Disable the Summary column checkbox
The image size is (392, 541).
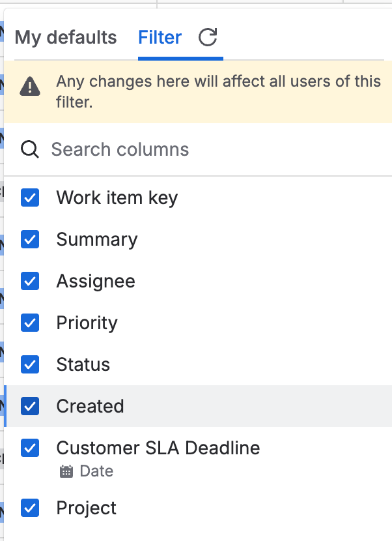point(29,239)
